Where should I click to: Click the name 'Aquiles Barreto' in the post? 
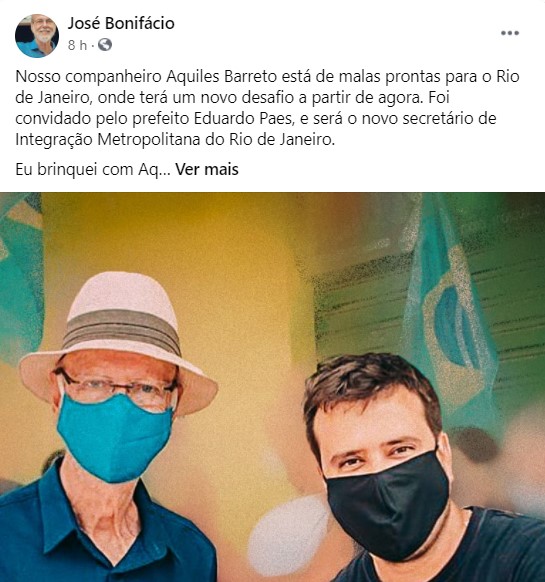click(222, 76)
